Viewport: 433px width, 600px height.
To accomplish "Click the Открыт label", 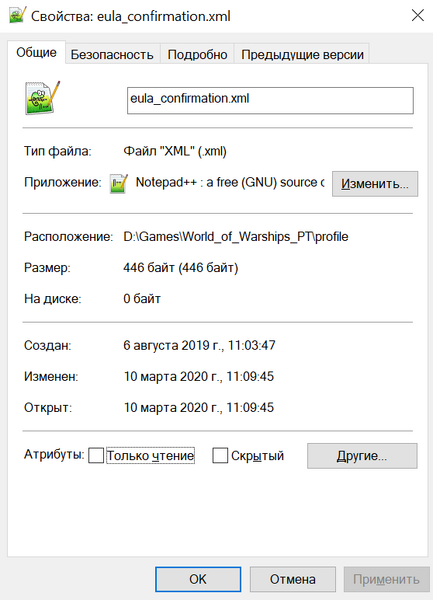I will (x=48, y=408).
